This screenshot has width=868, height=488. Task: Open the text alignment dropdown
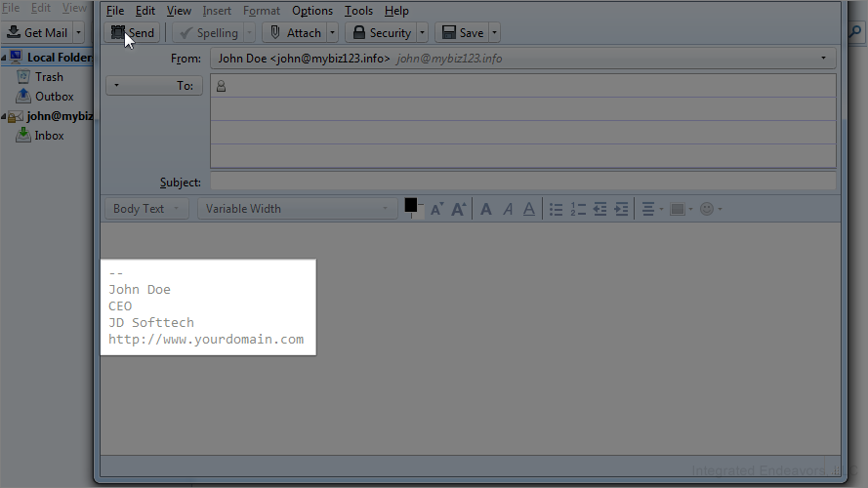(652, 209)
